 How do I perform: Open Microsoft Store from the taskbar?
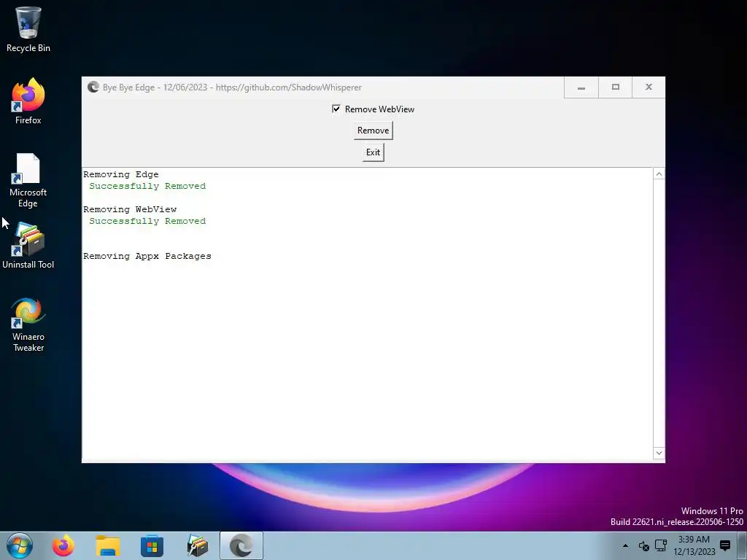pos(152,546)
